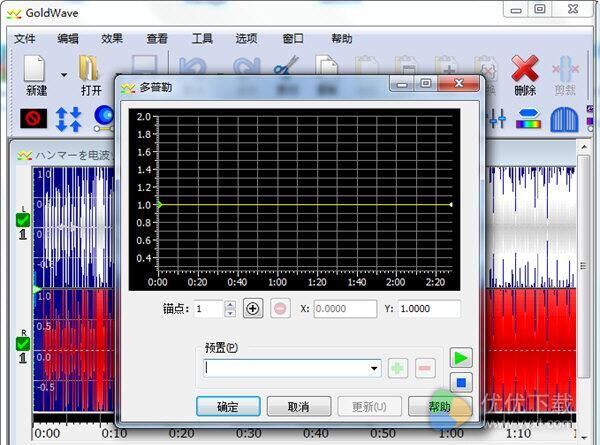Open the 预置 preset combo box dropdown
The height and width of the screenshot is (445, 600).
pyautogui.click(x=374, y=368)
